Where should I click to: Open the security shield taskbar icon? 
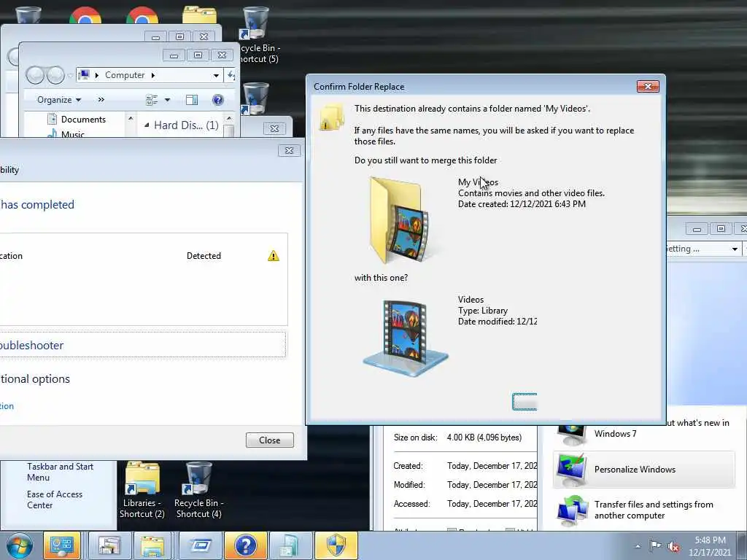[336, 545]
